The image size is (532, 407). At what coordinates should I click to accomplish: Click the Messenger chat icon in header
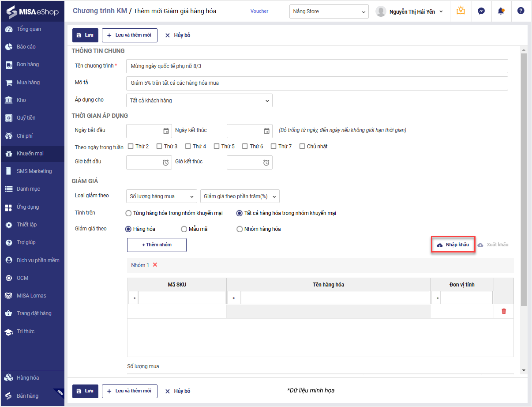click(481, 11)
